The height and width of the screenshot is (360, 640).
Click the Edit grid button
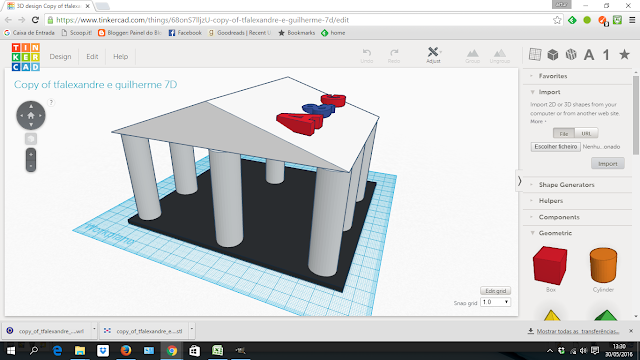pos(496,291)
